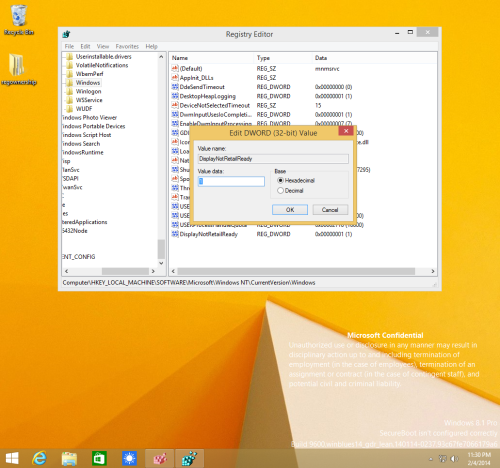Select the RegisteredApplications tree entry
This screenshot has height=468, width=500.
[x=85, y=222]
